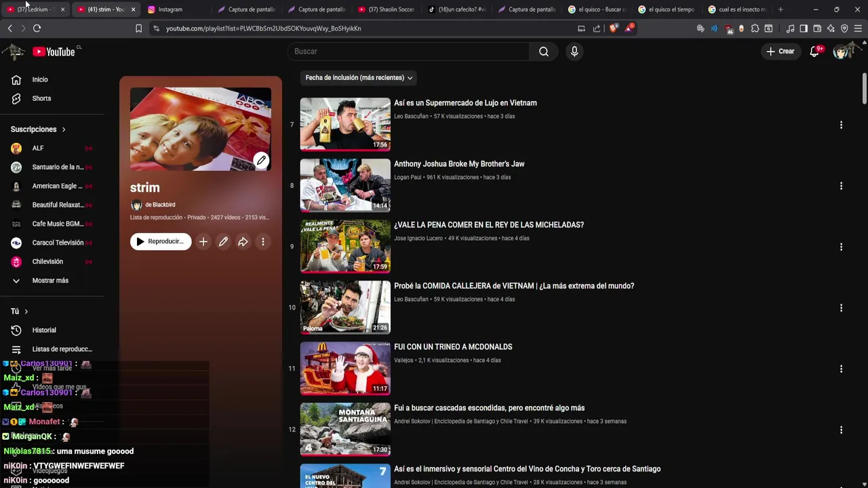Switch to the el quisco Buscar tab
Screen dimensions: 868x488
pos(598,9)
